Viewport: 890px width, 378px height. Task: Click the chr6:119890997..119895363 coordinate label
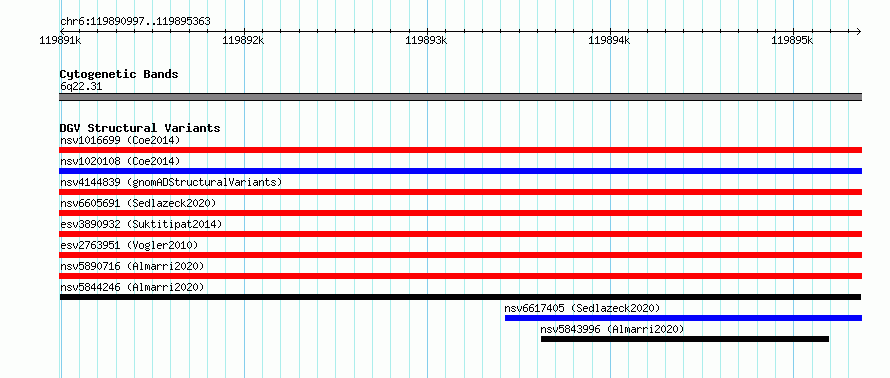pos(135,22)
